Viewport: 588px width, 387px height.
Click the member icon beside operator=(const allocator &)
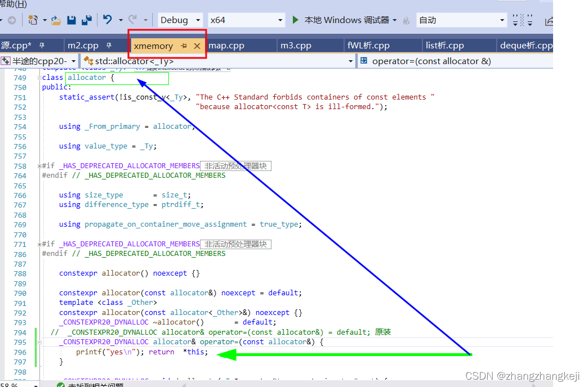pos(364,61)
